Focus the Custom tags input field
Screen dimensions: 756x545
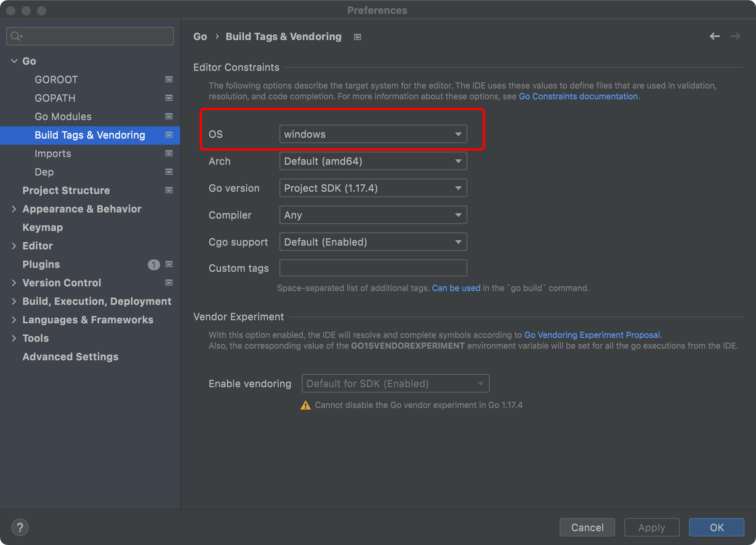(x=373, y=268)
